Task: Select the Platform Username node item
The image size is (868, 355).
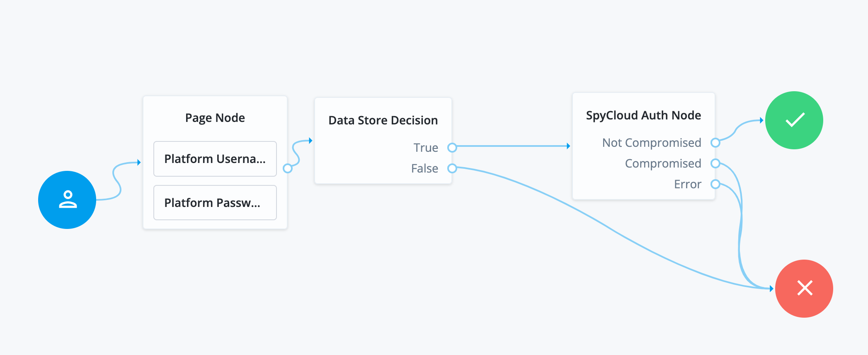Action: click(215, 159)
